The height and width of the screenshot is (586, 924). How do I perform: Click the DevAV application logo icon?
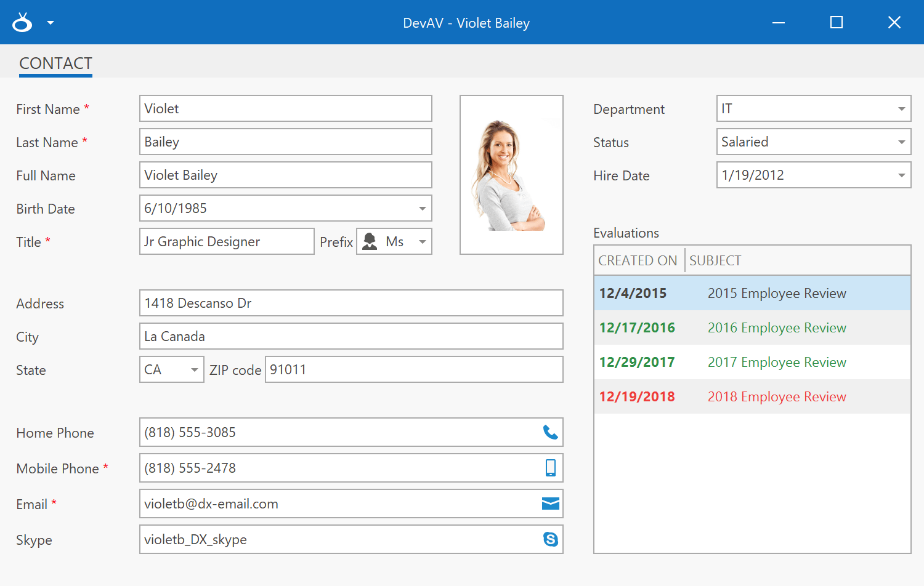pos(22,23)
